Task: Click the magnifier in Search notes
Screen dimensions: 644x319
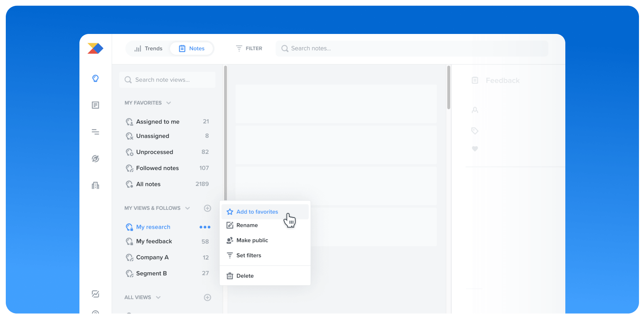Action: 285,48
